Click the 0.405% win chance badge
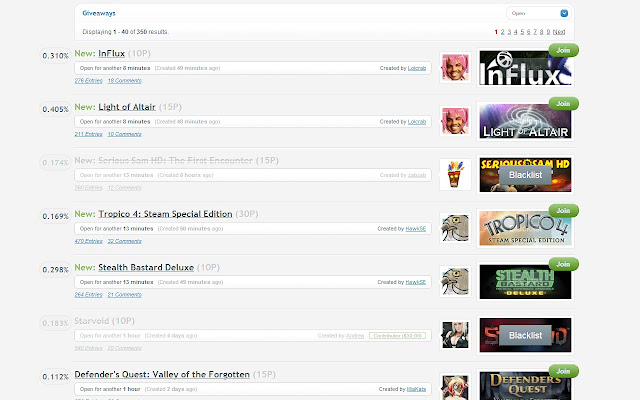 click(56, 109)
